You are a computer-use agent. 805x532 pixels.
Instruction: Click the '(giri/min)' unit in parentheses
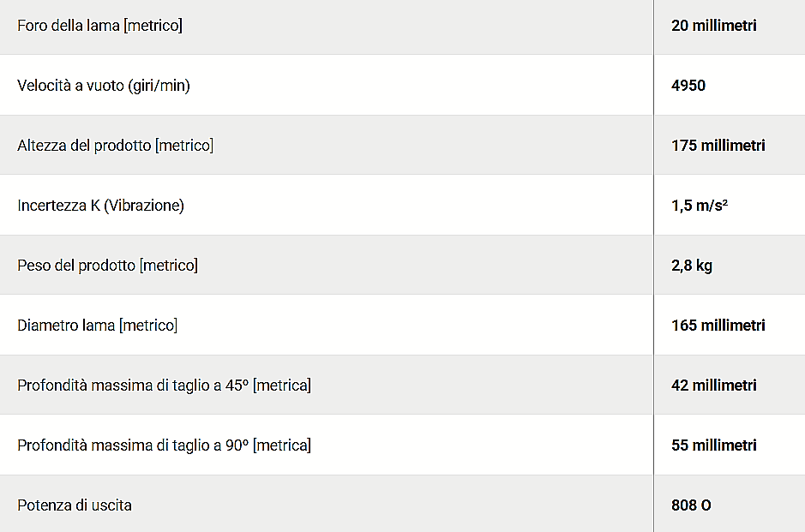pyautogui.click(x=158, y=86)
